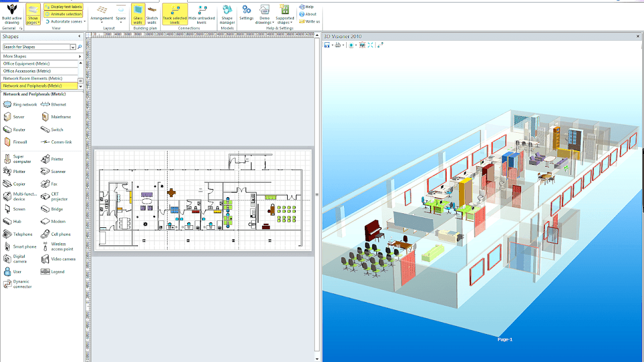Toggle Sketch walls building plan

click(152, 14)
